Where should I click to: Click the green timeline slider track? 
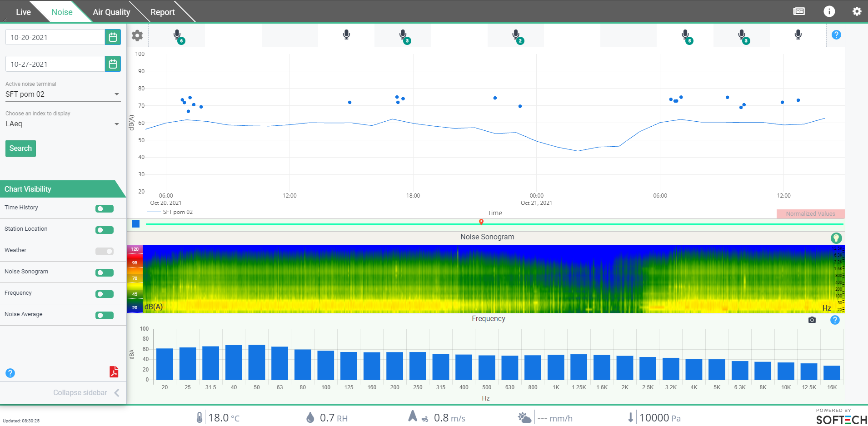pyautogui.click(x=494, y=224)
